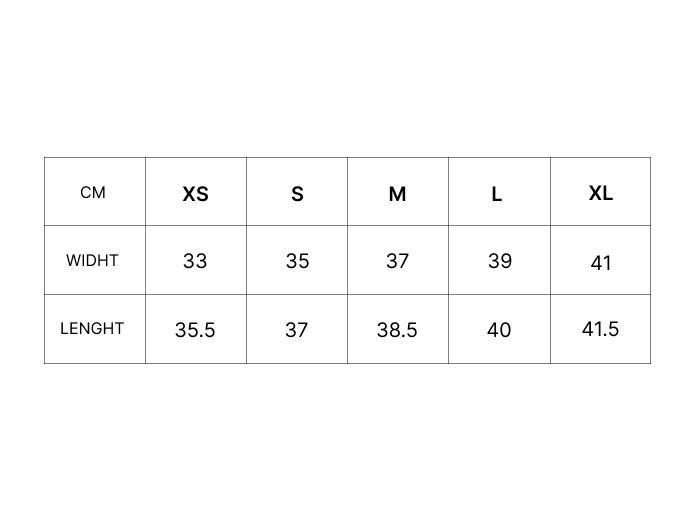Click length value 41.5 for XL
Screen dimensions: 694x521
pos(600,328)
